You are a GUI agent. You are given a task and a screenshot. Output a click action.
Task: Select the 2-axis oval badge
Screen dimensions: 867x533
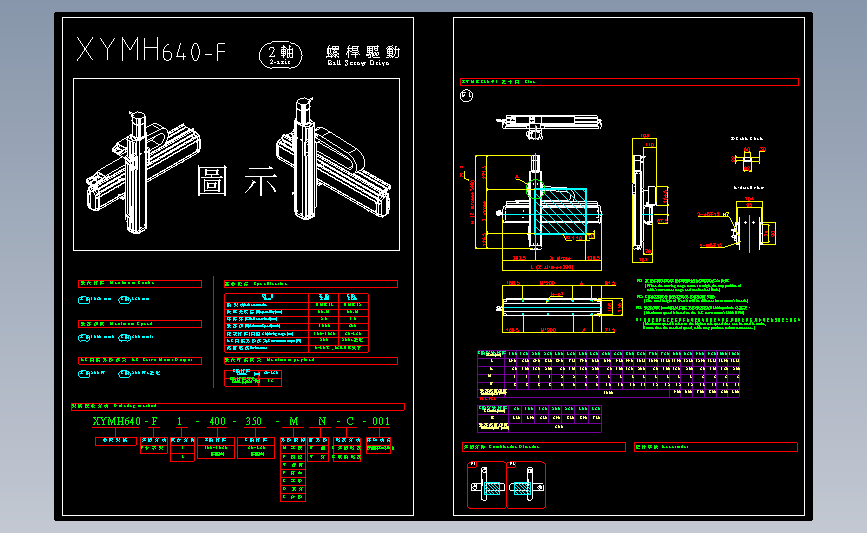(x=280, y=55)
